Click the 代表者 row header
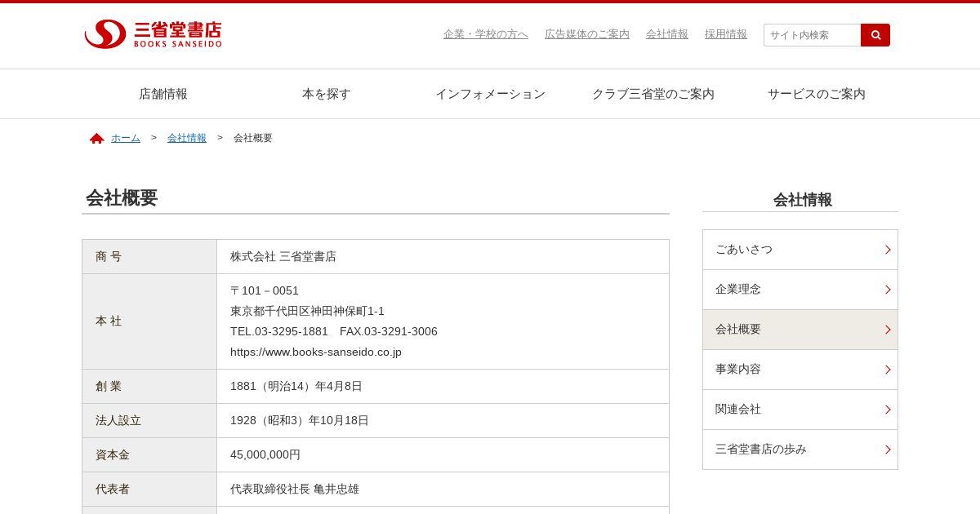 (149, 489)
